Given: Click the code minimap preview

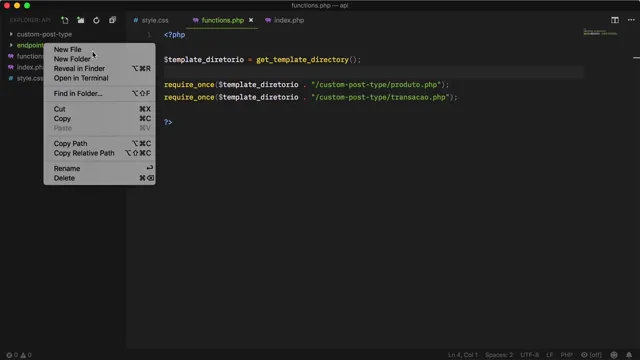Looking at the screenshot, I should [600, 32].
